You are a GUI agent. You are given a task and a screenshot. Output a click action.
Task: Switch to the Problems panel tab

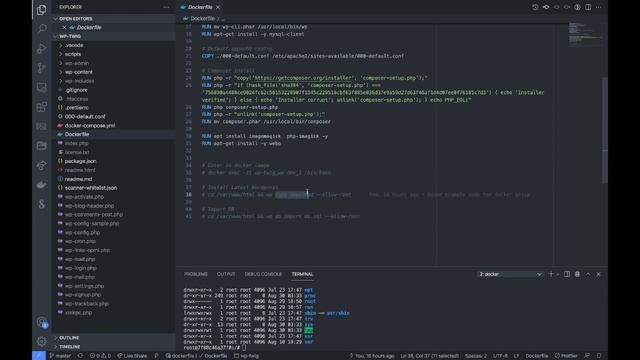196,274
